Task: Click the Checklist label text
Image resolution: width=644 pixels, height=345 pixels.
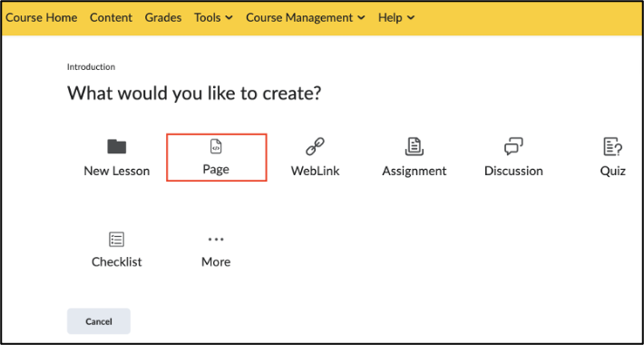Action: (x=117, y=262)
